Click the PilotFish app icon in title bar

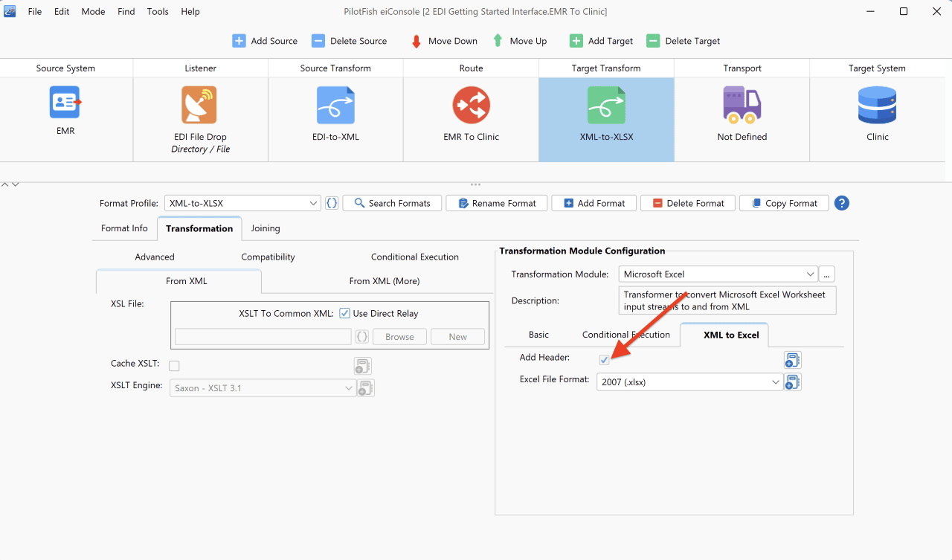pos(10,11)
